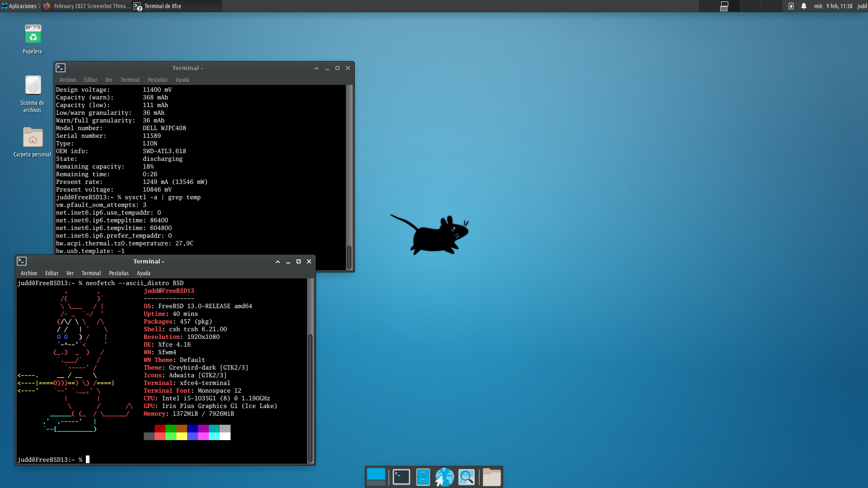Click the 'OS: FreeBSD 13.0-RELEASE amd64' line
This screenshot has height=488, width=868.
pos(198,306)
